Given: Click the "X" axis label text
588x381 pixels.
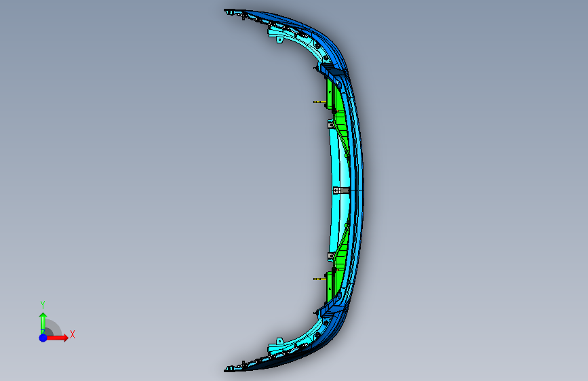Looking at the screenshot, I should (73, 334).
